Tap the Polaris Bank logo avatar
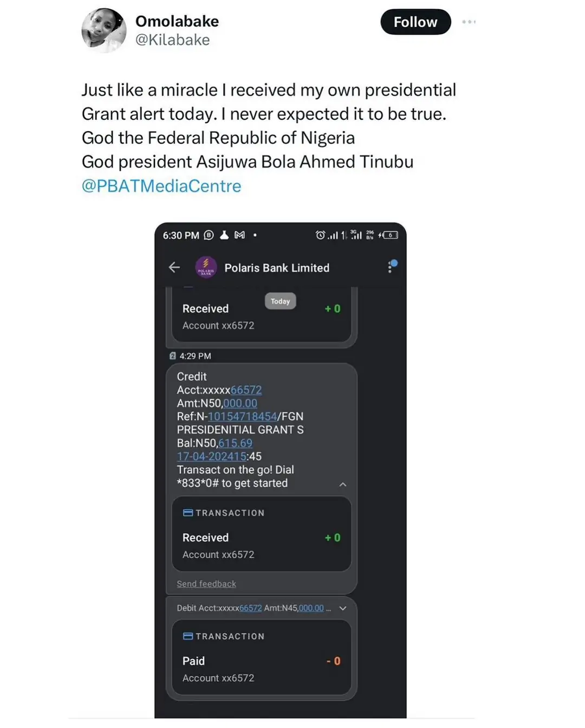The image size is (585, 728). tap(206, 267)
